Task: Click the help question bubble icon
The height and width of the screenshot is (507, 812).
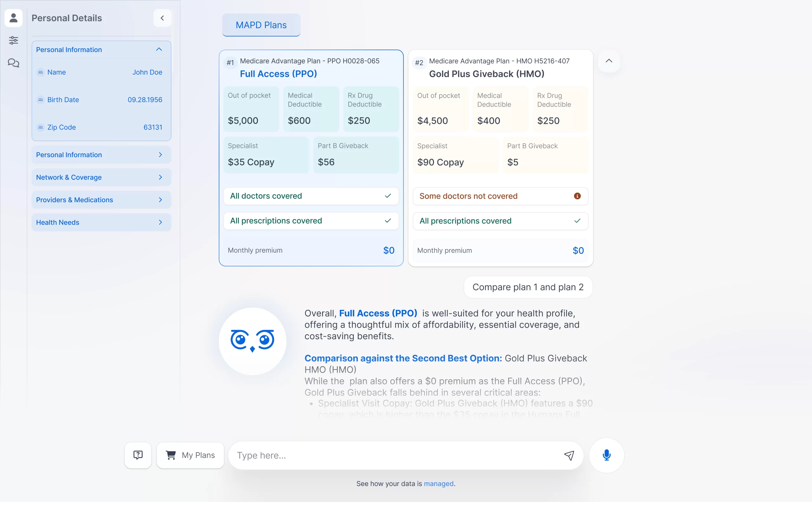Action: pyautogui.click(x=138, y=455)
